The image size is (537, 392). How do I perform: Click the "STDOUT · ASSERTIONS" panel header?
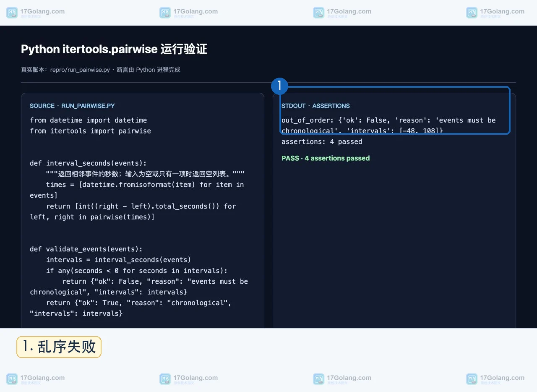[315, 106]
